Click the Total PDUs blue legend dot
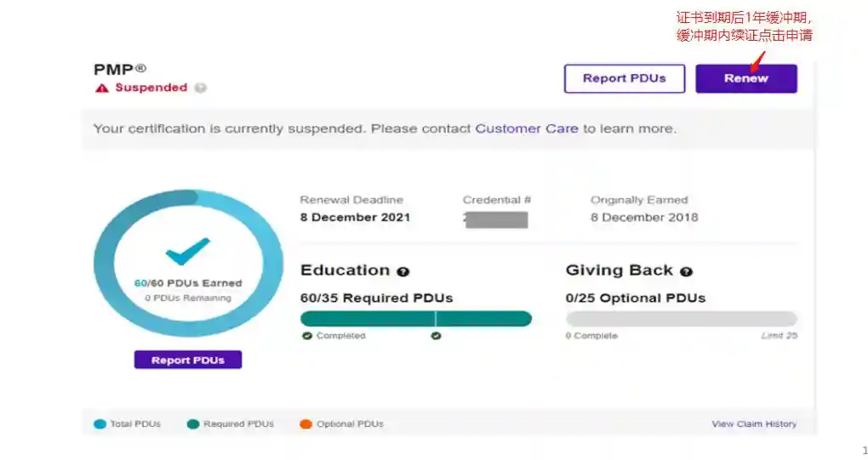This screenshot has width=868, height=460. coord(100,423)
